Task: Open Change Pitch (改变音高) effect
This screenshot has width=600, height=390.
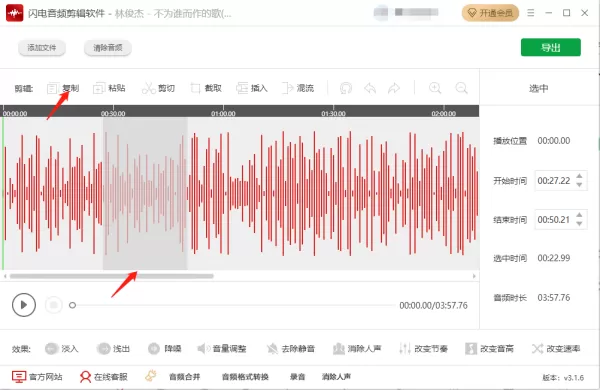Action: 489,349
